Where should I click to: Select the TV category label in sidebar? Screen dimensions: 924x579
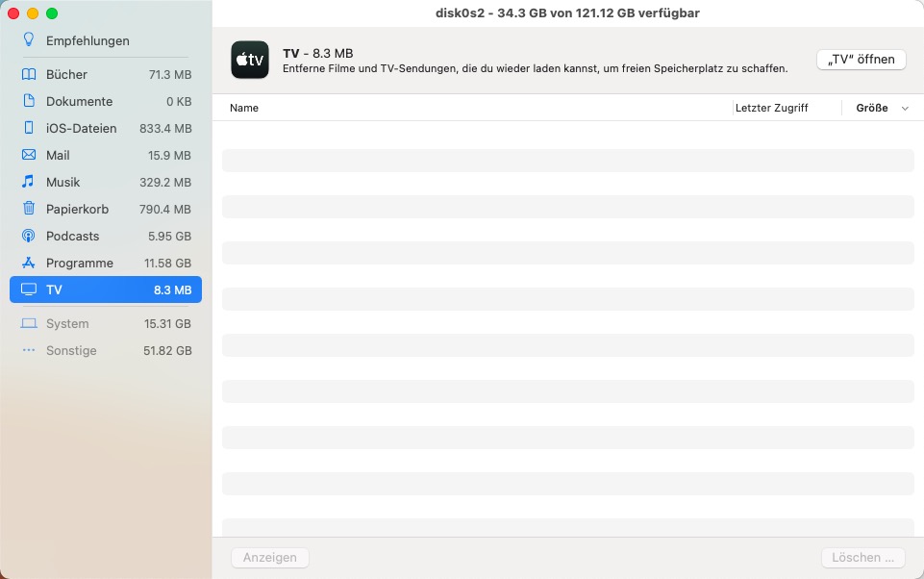[x=54, y=289]
